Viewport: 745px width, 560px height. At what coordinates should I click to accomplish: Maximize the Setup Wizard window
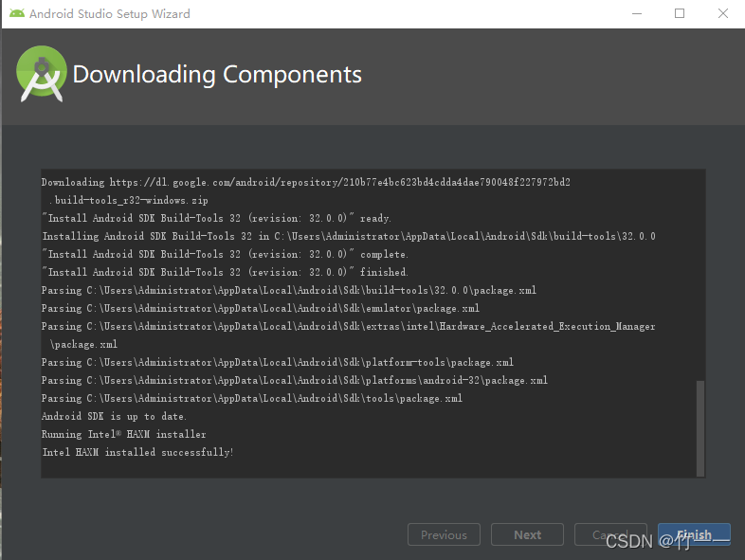[x=680, y=13]
